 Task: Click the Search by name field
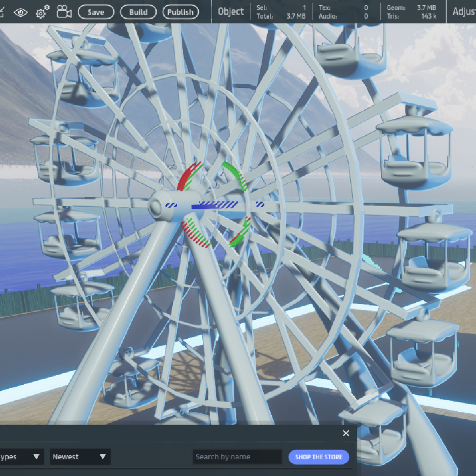[237, 457]
